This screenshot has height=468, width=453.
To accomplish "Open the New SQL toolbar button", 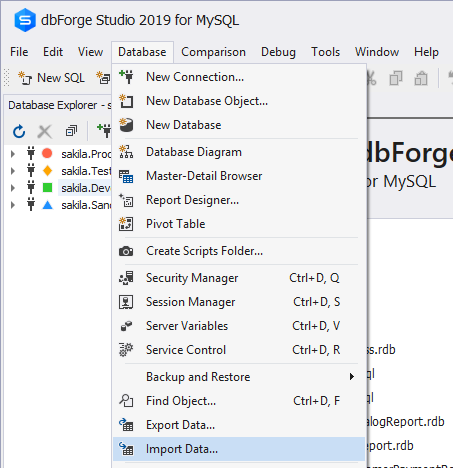I will [x=51, y=78].
